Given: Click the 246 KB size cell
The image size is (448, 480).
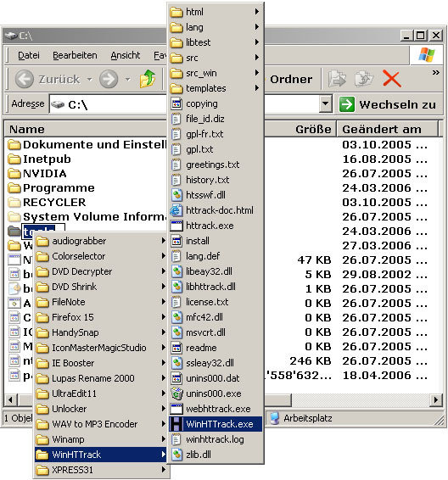Looking at the screenshot, I should pyautogui.click(x=311, y=360).
